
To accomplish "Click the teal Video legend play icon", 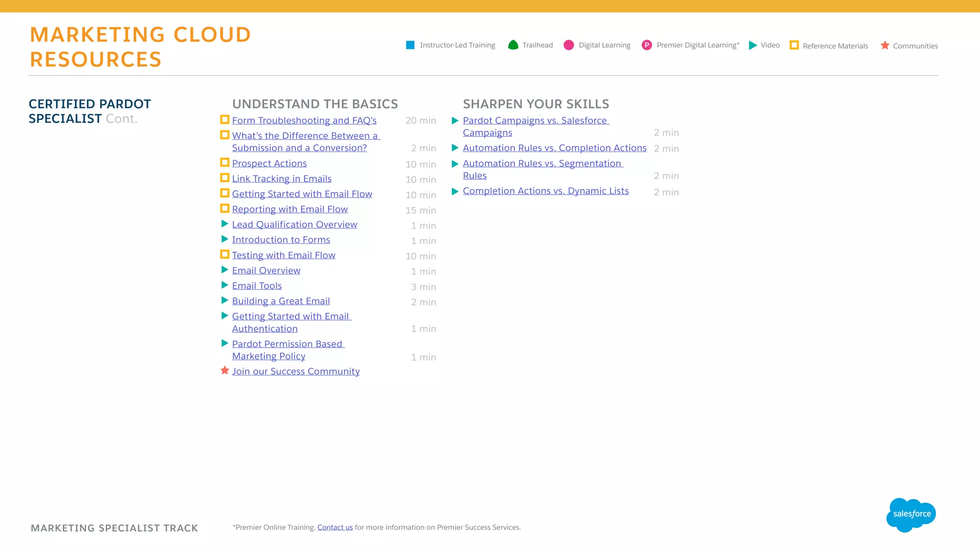I will click(753, 45).
